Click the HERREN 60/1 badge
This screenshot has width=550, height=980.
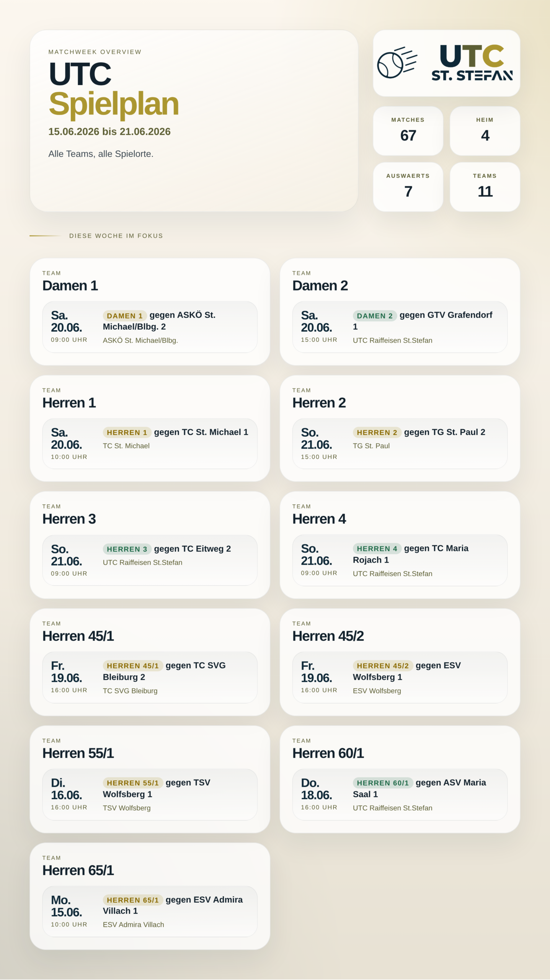coord(383,783)
